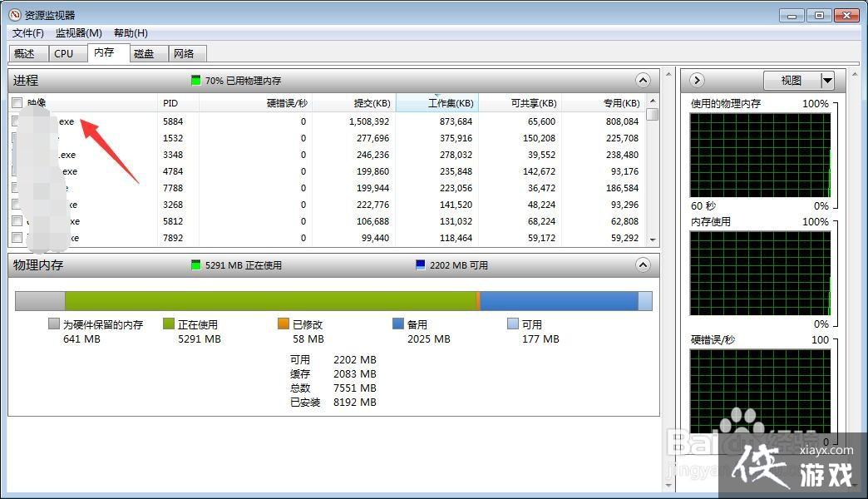Click the green indicator next to 70% 已用物理内存
The width and height of the screenshot is (868, 499).
click(x=194, y=80)
